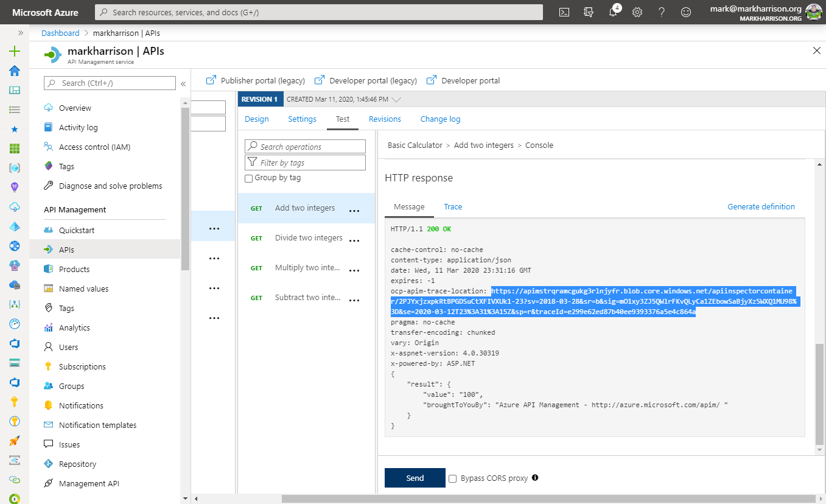Screen dimensions: 826x504
Task: Open Azure Cloud Shell from the top bar
Action: coord(564,12)
